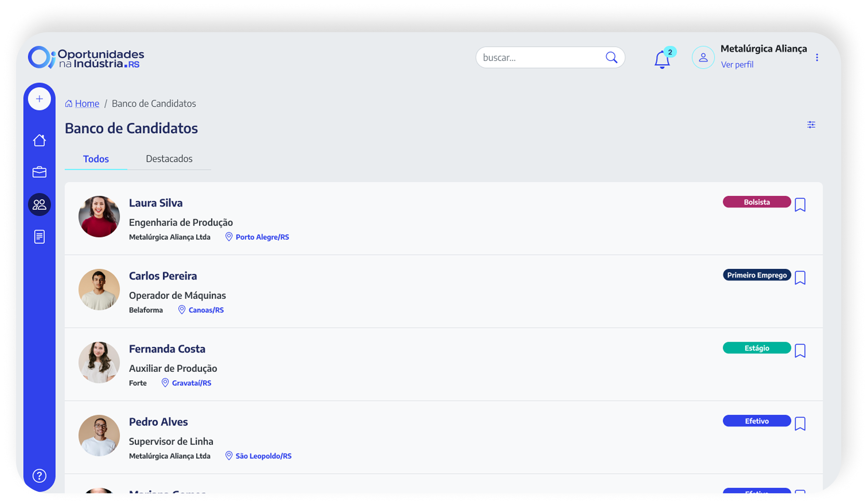The width and height of the screenshot is (868, 504).
Task: Toggle bookmark for Carlos Pereira
Action: pos(800,278)
